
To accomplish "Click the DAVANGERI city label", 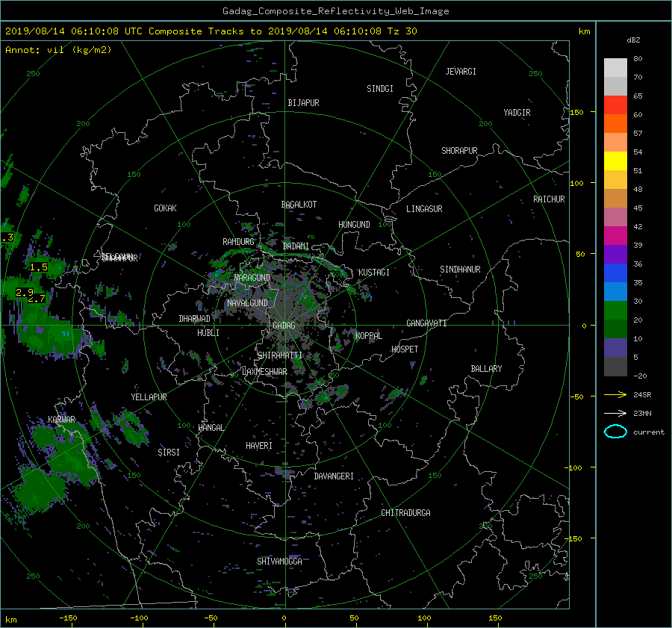I will click(334, 476).
